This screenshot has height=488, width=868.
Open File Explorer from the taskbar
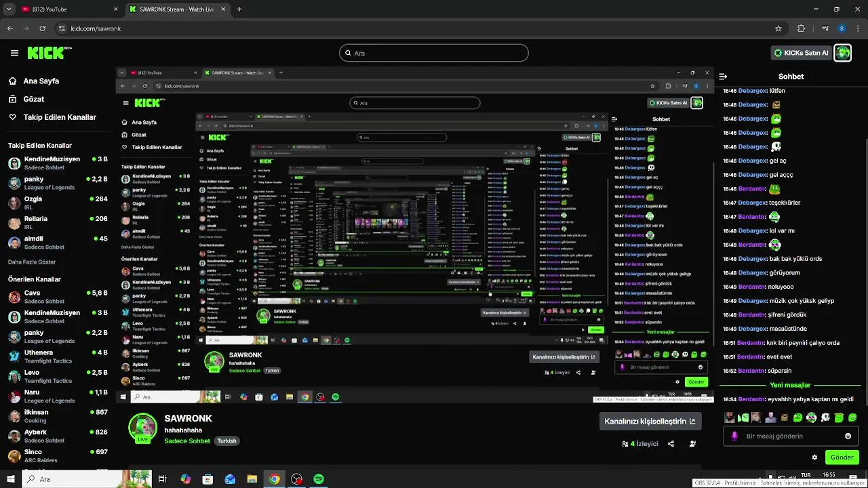point(252,479)
